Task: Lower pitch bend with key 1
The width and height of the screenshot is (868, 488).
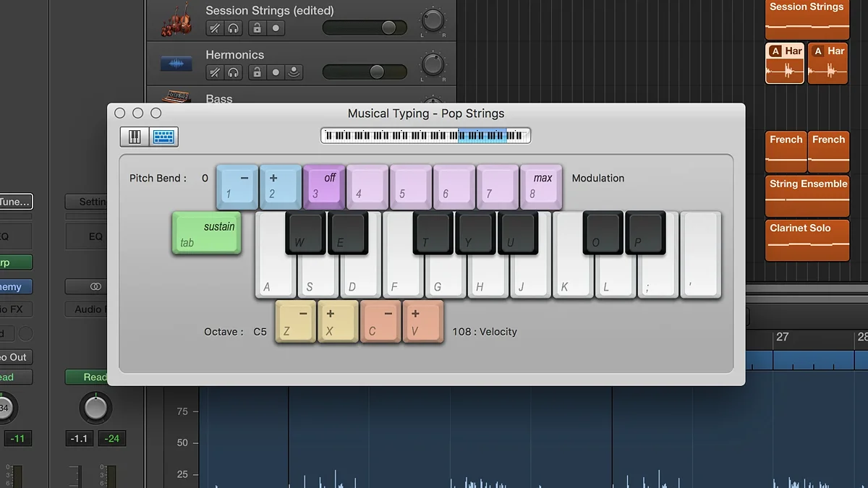Action: pos(237,187)
